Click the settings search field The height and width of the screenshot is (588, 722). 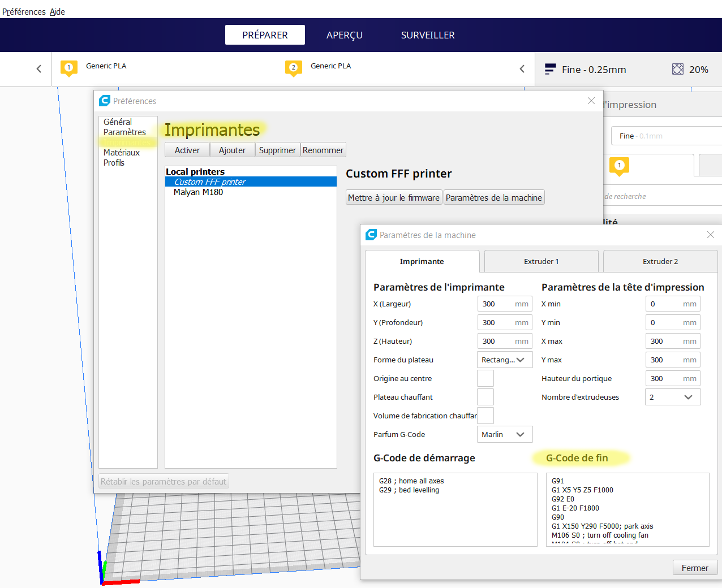pos(663,196)
